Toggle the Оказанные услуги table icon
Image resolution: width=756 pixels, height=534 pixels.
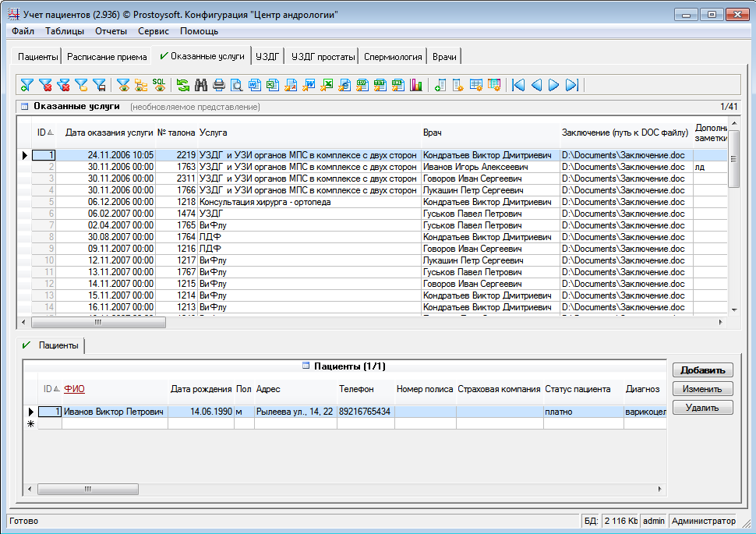point(24,106)
